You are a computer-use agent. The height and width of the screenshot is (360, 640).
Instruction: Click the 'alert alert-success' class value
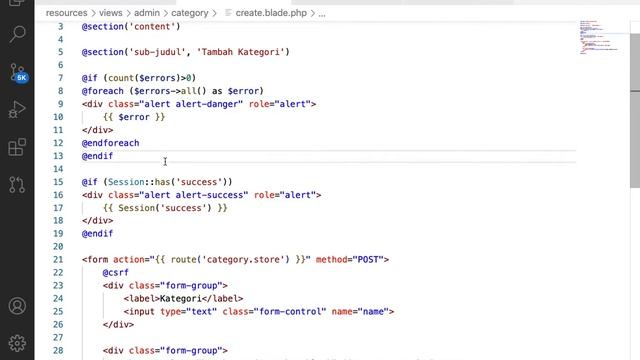coord(193,195)
